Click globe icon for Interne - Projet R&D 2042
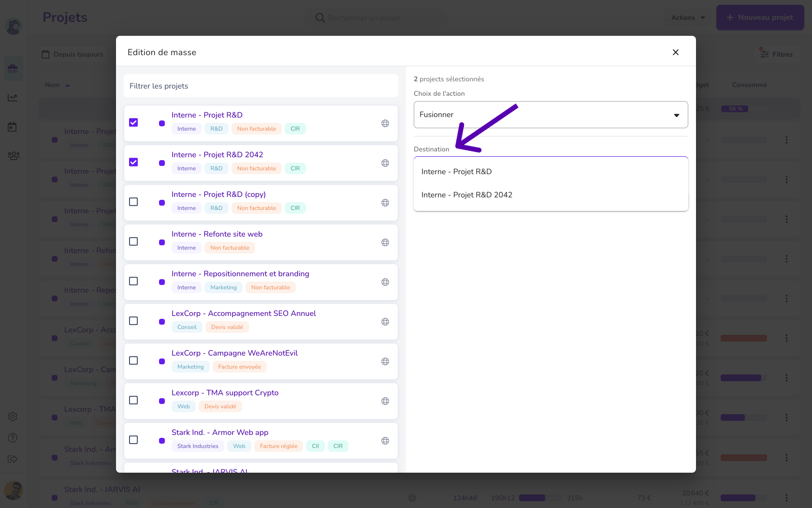 385,163
